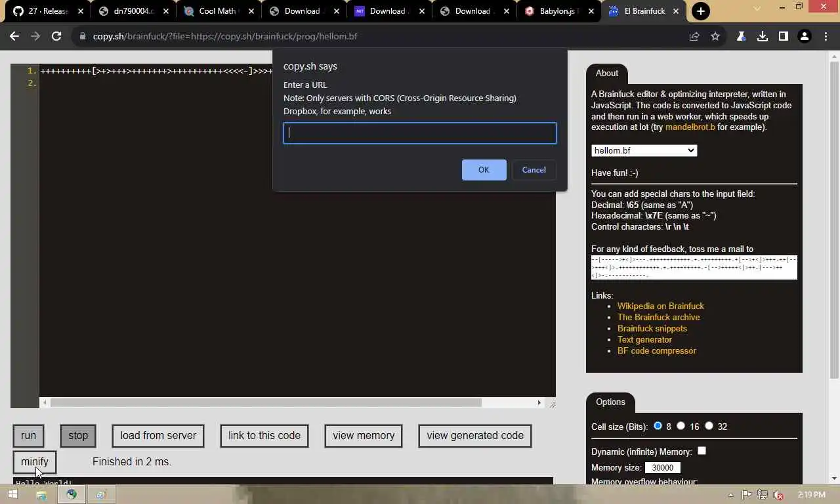This screenshot has height=504, width=840.
Task: Reload the current page
Action: 56,37
